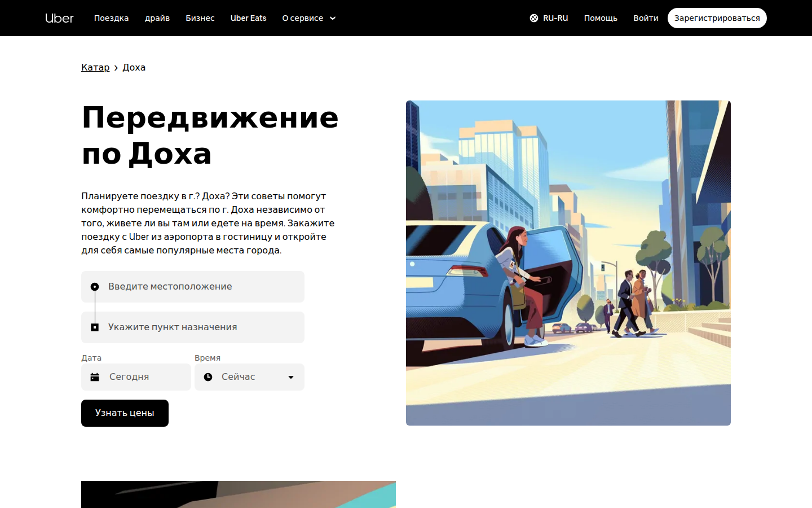Click the pickup circle marker icon
The height and width of the screenshot is (508, 812).
tap(95, 287)
